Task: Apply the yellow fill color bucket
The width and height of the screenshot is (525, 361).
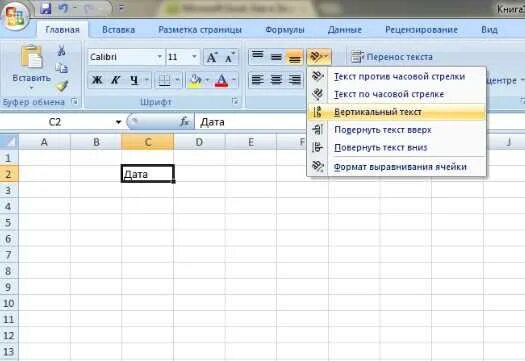Action: pos(195,80)
